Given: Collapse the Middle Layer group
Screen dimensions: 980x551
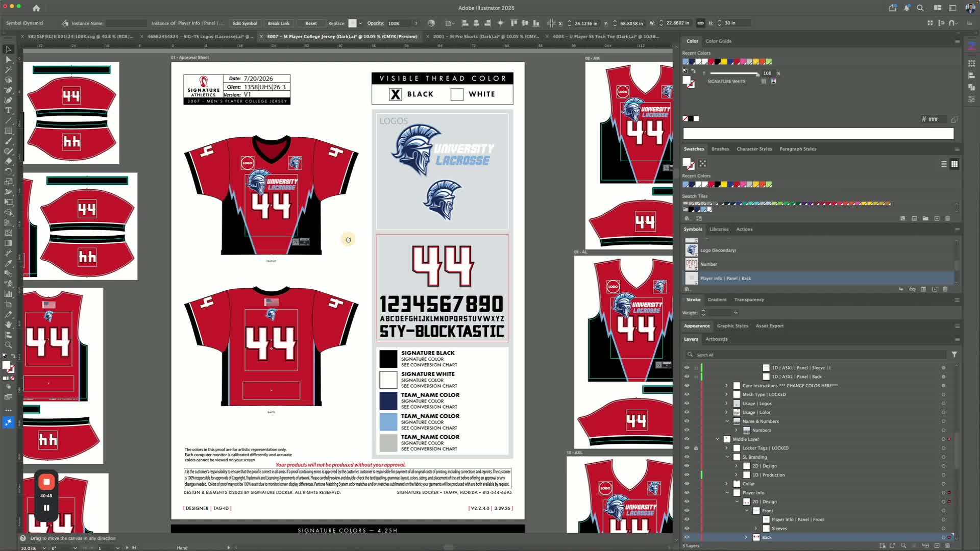Looking at the screenshot, I should (717, 439).
